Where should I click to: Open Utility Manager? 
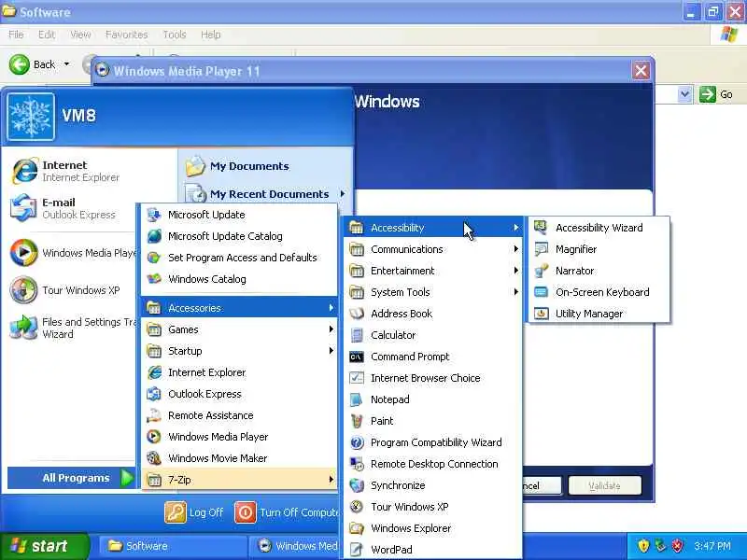pos(599,314)
